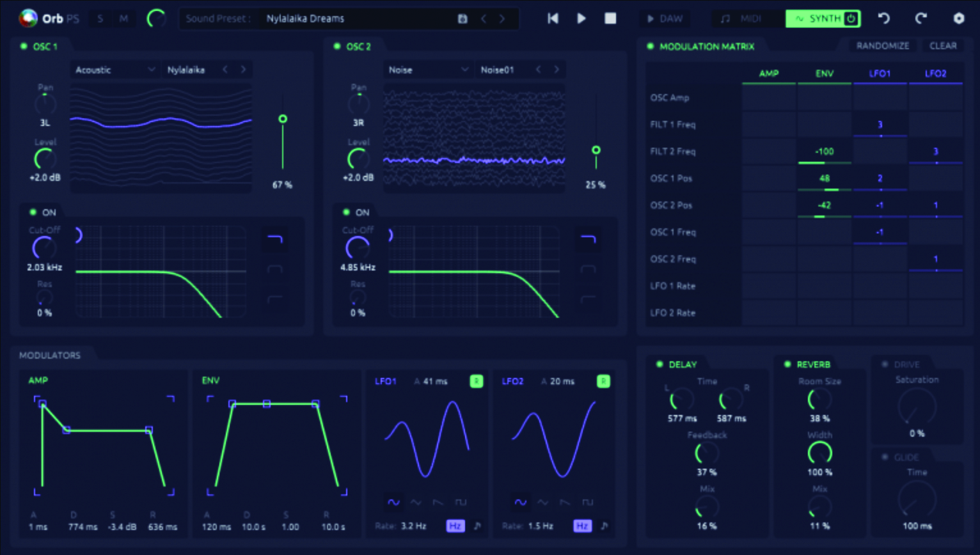Select the ENV modulation column header

tap(825, 74)
